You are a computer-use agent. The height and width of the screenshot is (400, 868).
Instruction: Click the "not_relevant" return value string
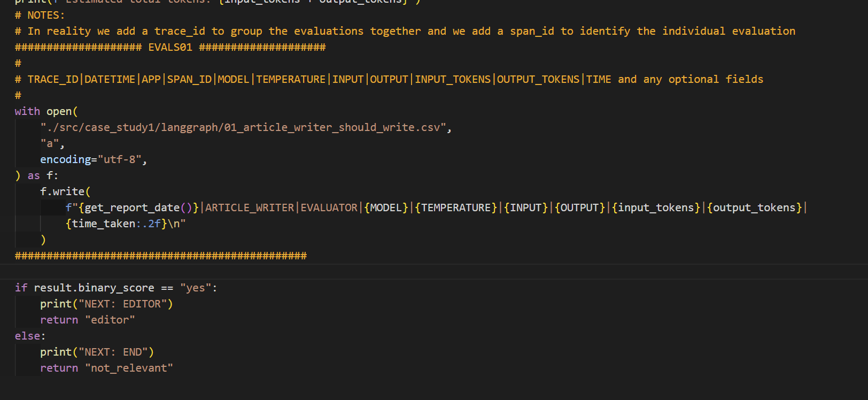(129, 368)
